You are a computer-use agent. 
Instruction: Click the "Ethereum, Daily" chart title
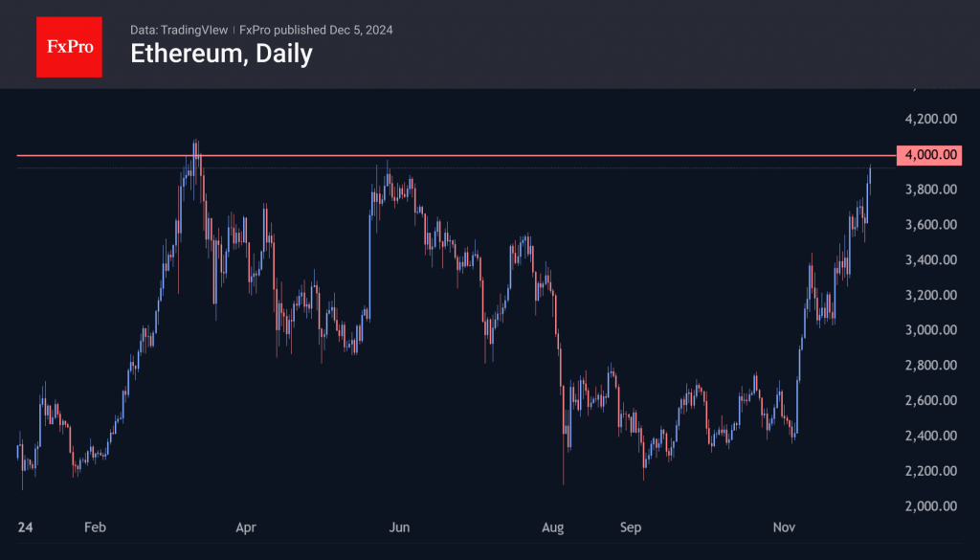pos(221,54)
